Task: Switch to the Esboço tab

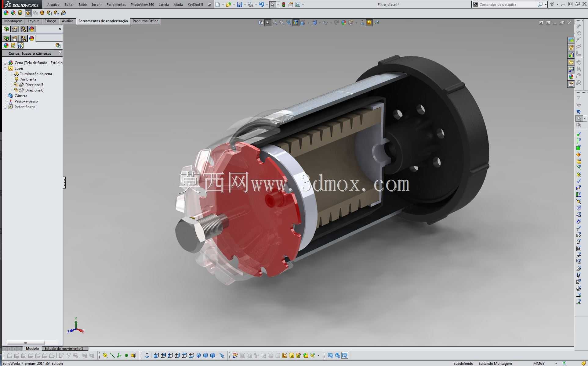Action: point(50,21)
